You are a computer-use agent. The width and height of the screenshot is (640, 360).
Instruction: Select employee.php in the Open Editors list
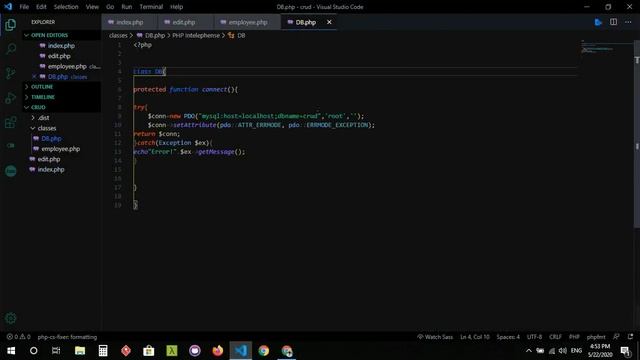tap(67, 66)
